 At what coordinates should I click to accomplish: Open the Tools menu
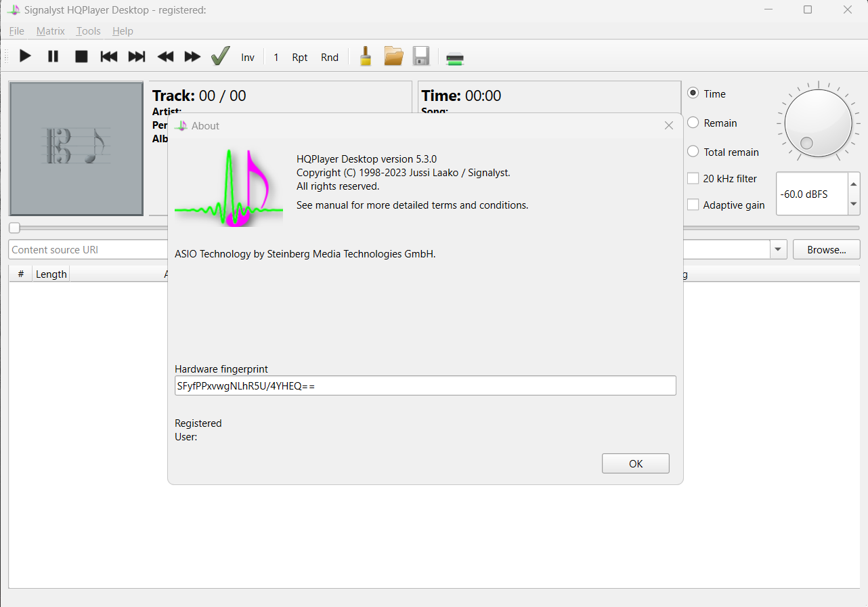pyautogui.click(x=89, y=31)
